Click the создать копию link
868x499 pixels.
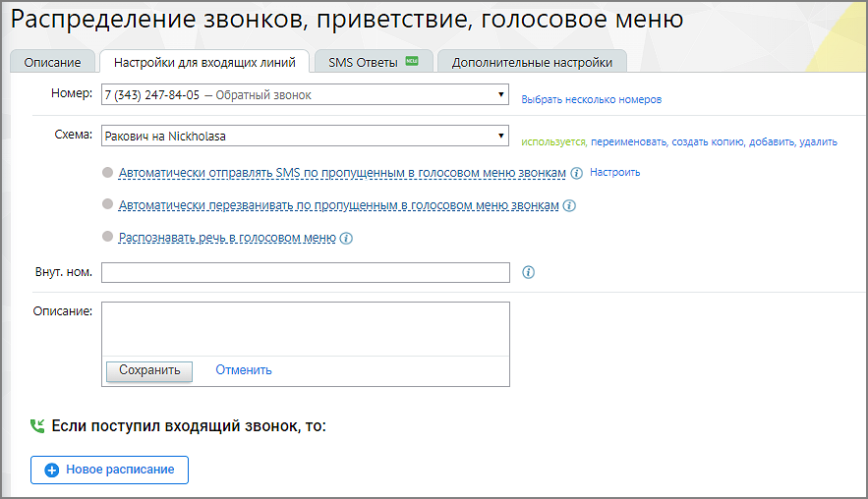pos(708,142)
